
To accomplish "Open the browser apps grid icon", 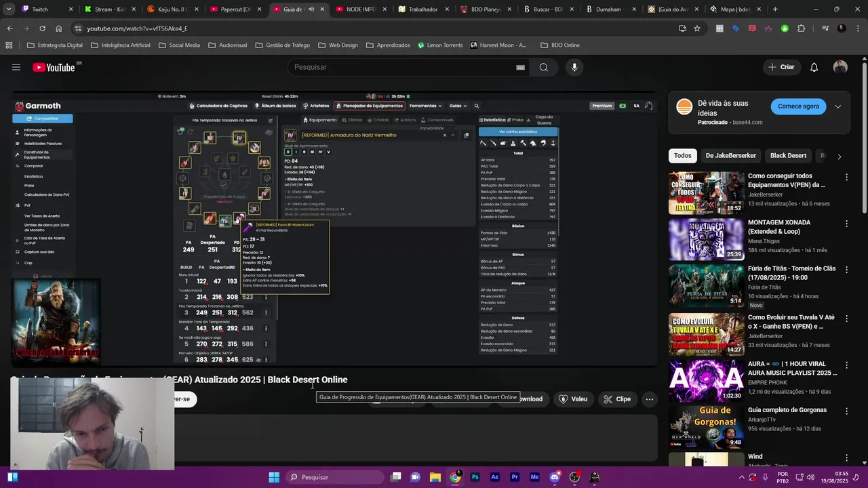I will 9,45.
